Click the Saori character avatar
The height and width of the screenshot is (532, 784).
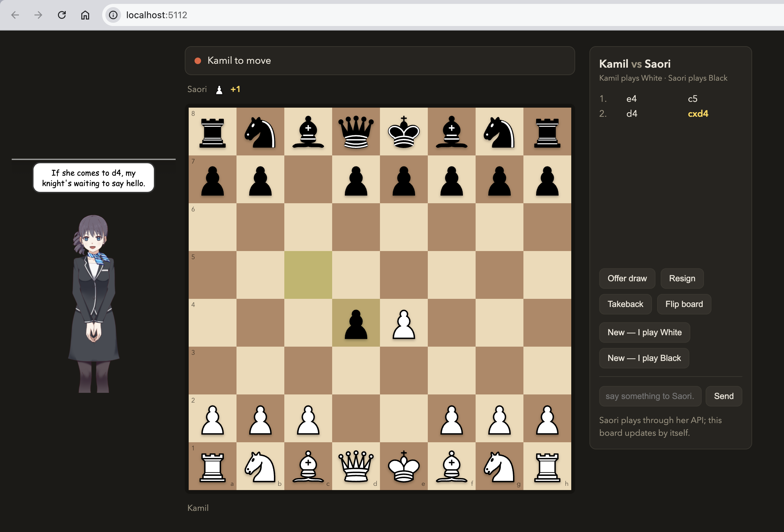coord(93,304)
